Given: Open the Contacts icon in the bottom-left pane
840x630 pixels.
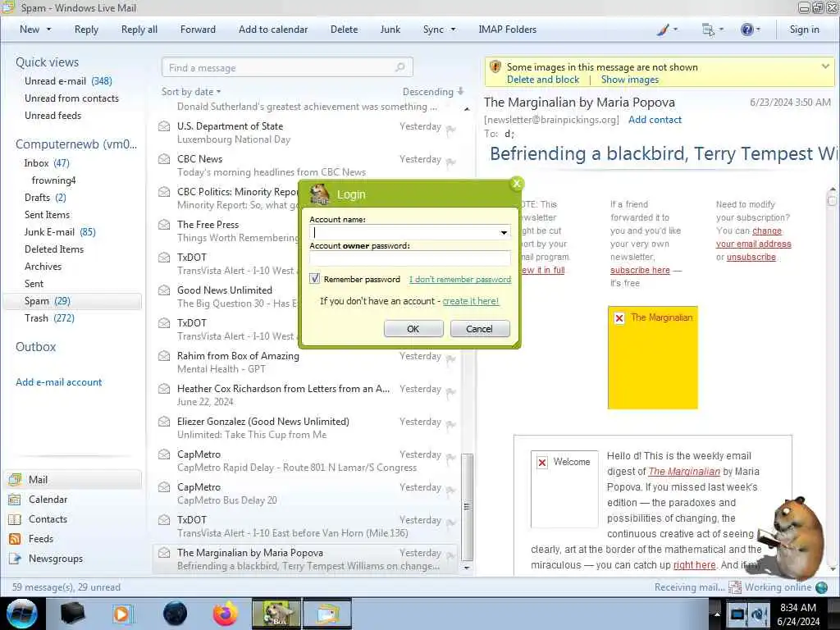Looking at the screenshot, I should click(x=15, y=519).
